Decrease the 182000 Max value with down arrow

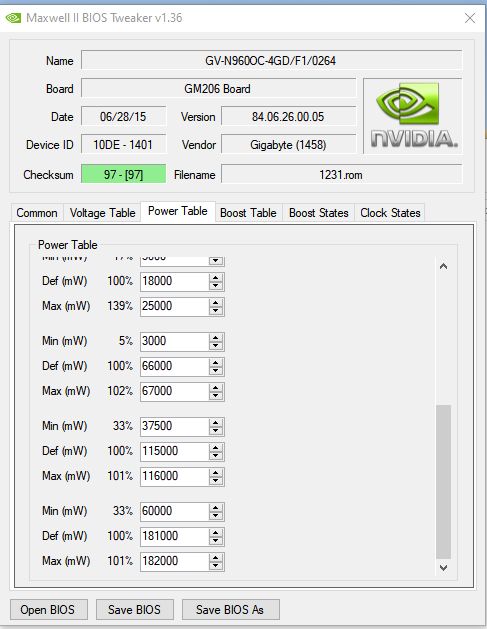(216, 566)
